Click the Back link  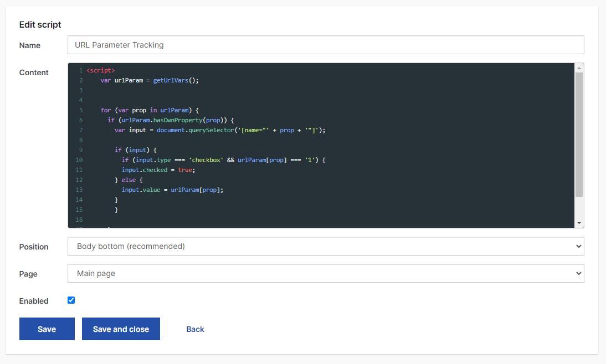coord(195,329)
